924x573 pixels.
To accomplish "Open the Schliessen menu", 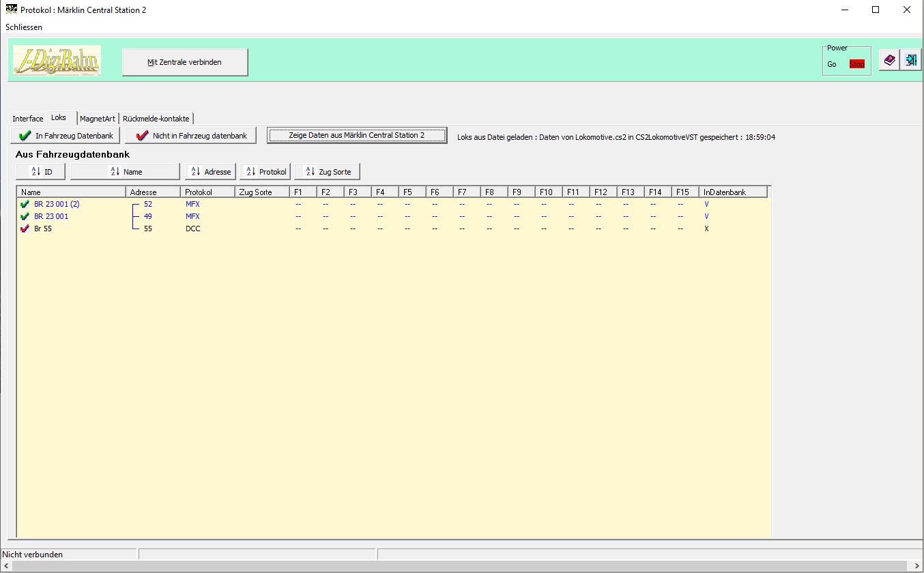I will point(24,27).
